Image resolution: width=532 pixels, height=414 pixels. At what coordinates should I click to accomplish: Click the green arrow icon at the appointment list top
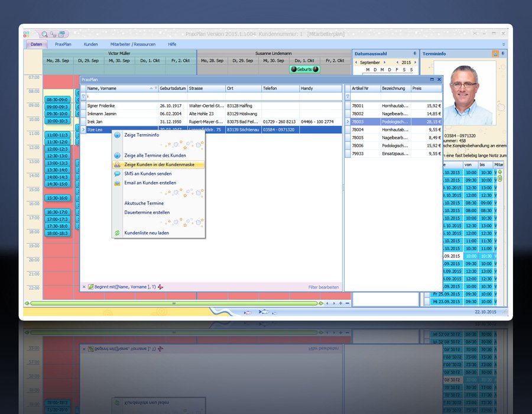click(499, 172)
